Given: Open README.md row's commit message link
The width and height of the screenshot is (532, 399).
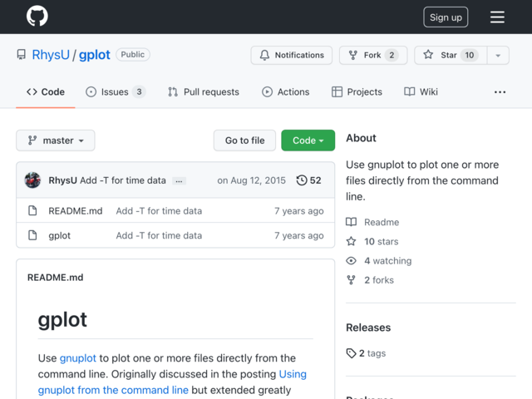Looking at the screenshot, I should click(159, 211).
